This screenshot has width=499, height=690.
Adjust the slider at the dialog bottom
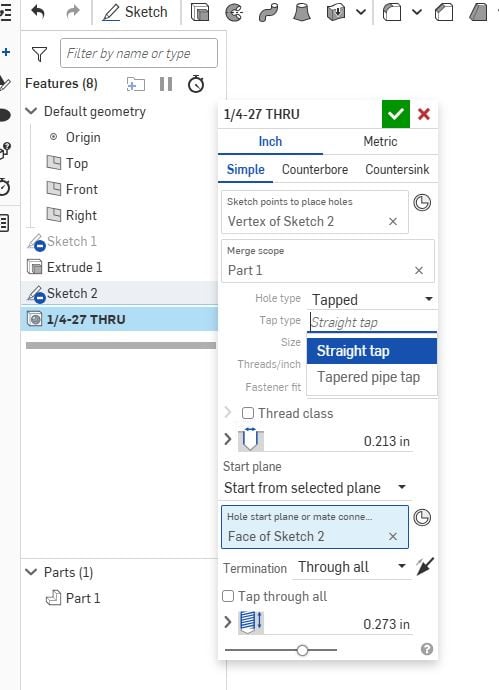pyautogui.click(x=302, y=650)
